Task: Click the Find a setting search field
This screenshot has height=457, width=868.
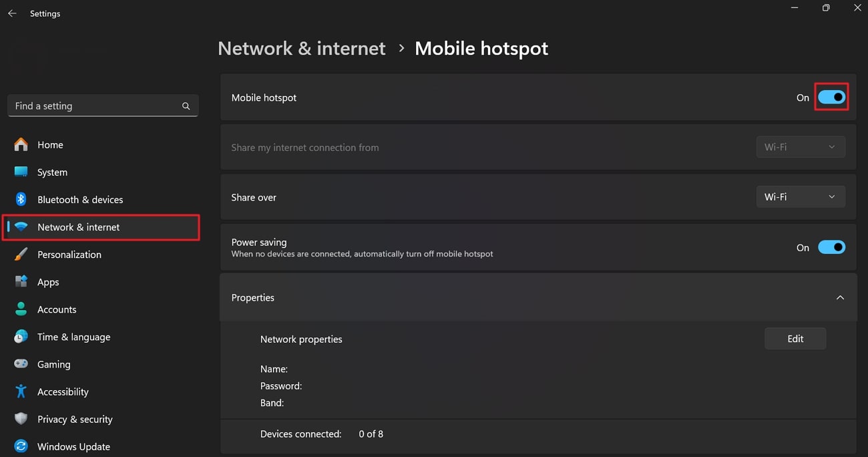Action: (93, 106)
